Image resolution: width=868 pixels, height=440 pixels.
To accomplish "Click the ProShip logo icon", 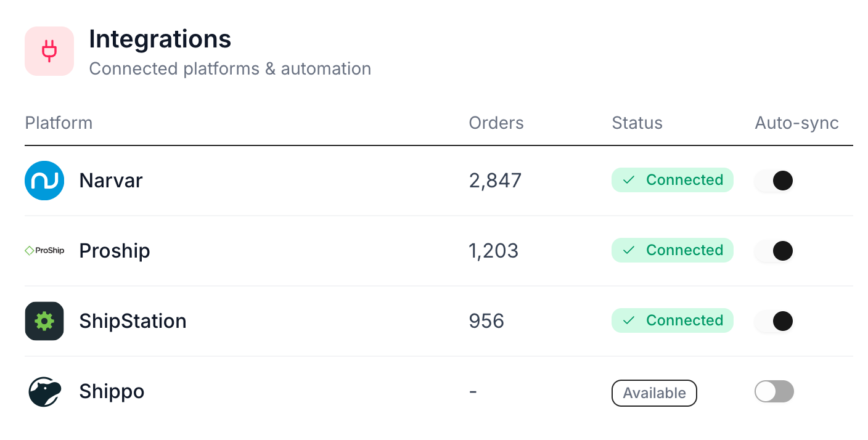I will coord(44,251).
